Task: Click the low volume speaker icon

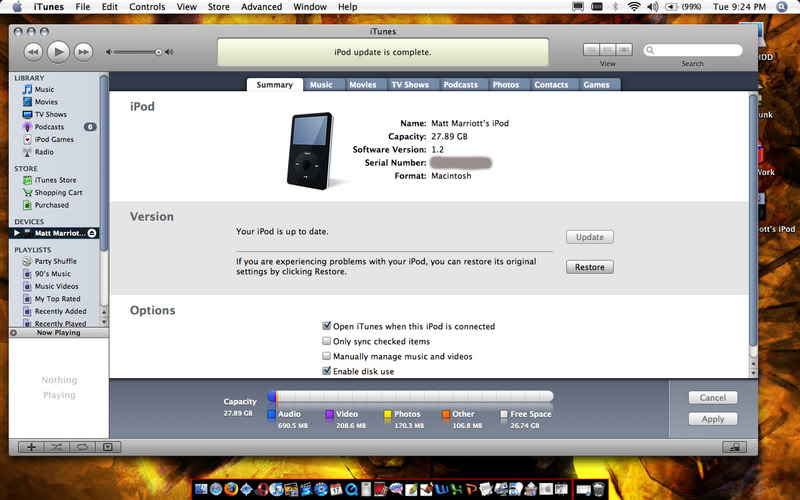Action: point(109,52)
